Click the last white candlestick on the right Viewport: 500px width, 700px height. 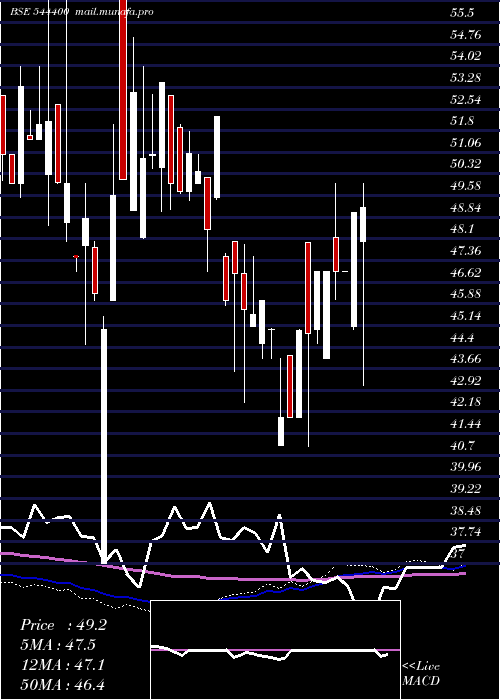point(363,224)
